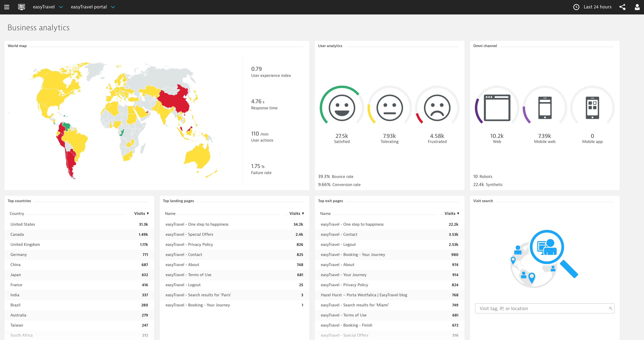Click Name header in Top exit pages
Viewport: 644px width, 340px height.
(x=325, y=213)
